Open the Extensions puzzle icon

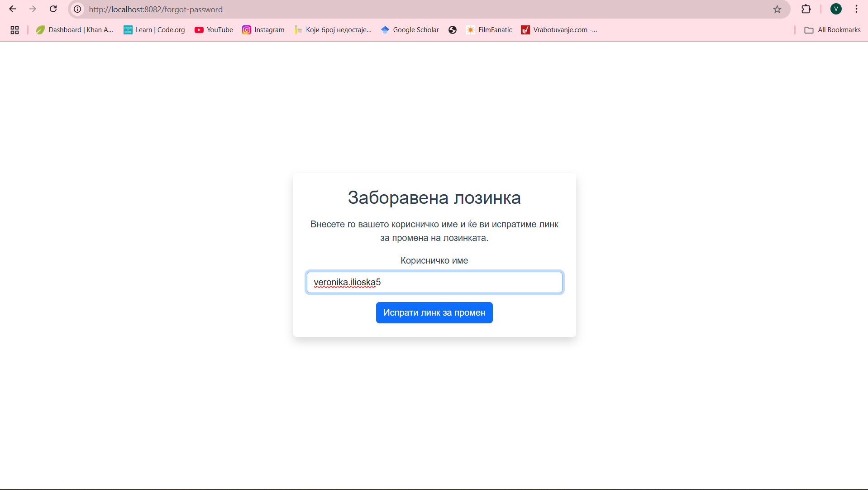(x=806, y=9)
